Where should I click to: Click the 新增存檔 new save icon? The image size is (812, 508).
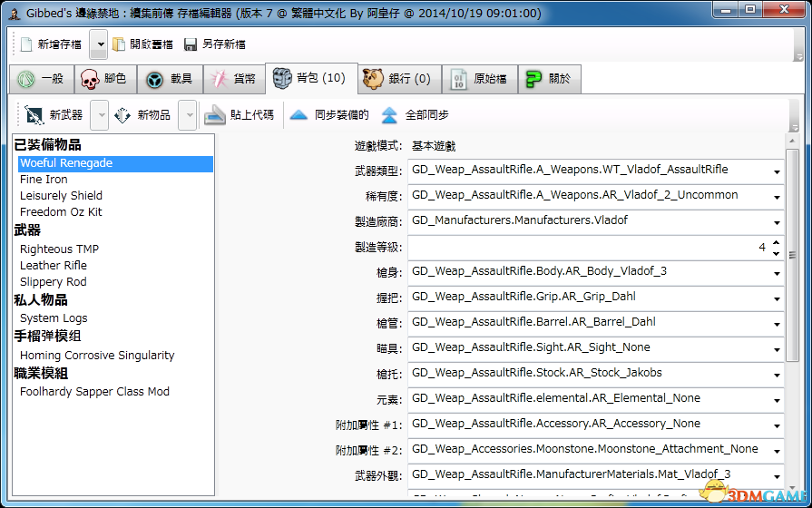coord(26,44)
